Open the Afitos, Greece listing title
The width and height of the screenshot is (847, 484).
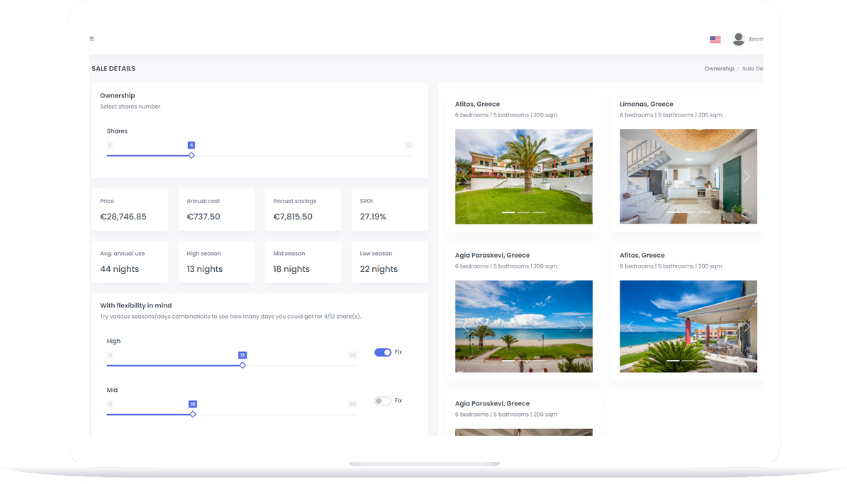tap(477, 104)
